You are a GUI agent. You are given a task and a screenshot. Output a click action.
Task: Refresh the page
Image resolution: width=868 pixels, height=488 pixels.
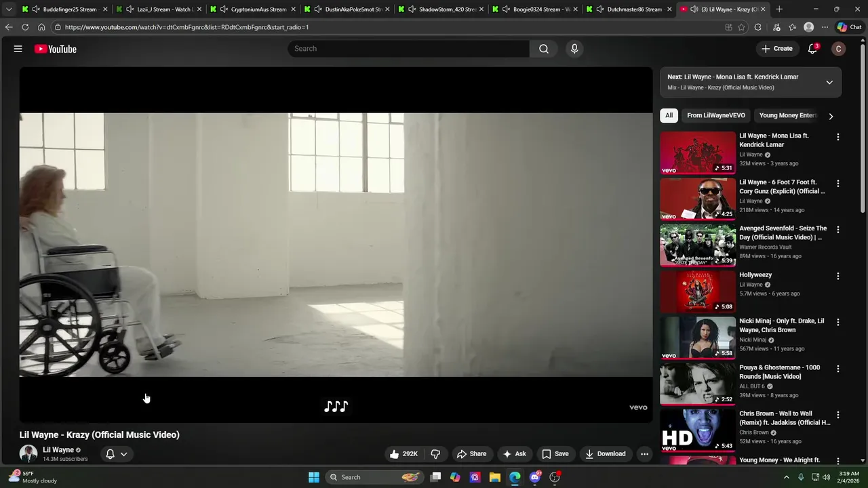25,27
